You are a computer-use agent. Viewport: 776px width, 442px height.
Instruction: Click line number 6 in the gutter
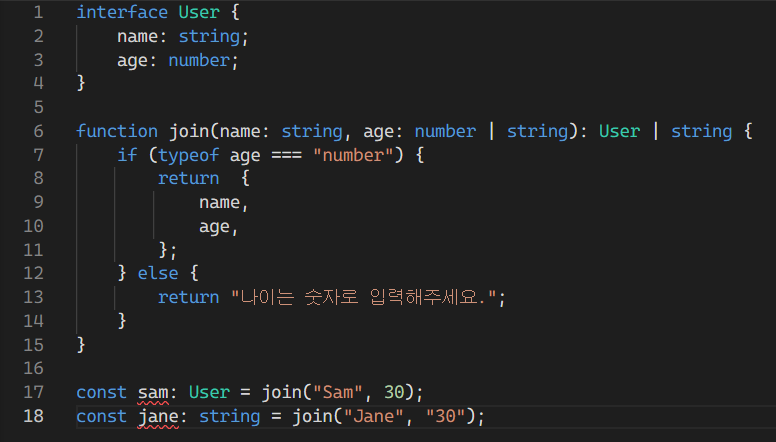(39, 131)
